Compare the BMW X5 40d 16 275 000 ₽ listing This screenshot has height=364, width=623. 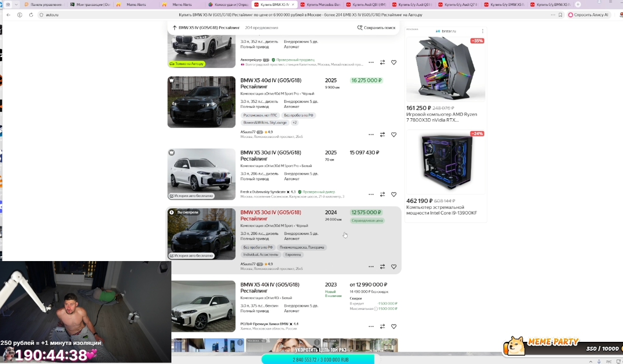[382, 134]
